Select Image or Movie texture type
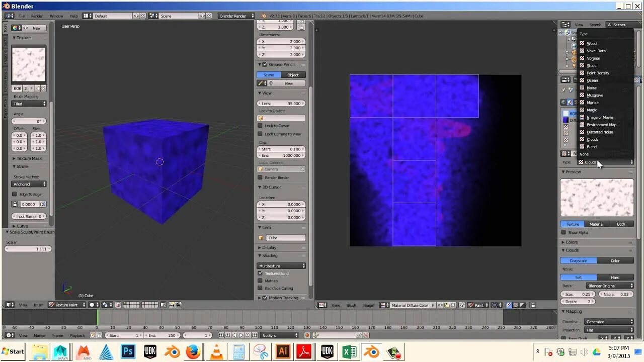Viewport: 644px width, 362px height. (599, 117)
